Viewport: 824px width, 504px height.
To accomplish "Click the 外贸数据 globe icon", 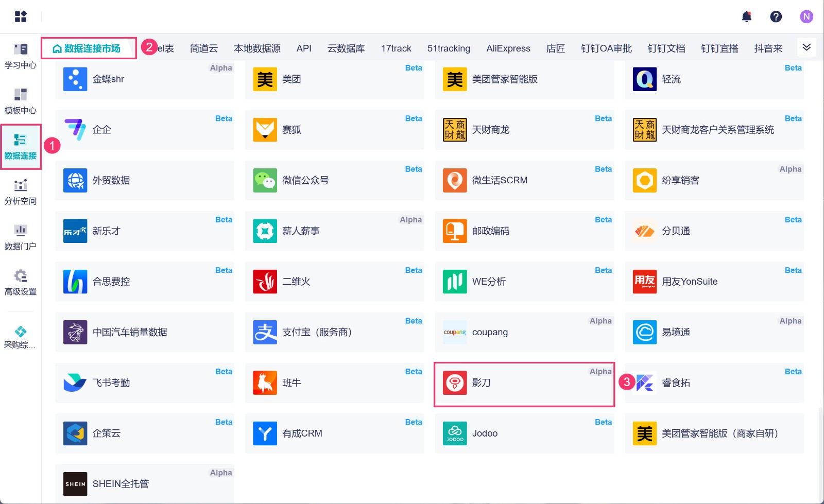I will click(75, 180).
